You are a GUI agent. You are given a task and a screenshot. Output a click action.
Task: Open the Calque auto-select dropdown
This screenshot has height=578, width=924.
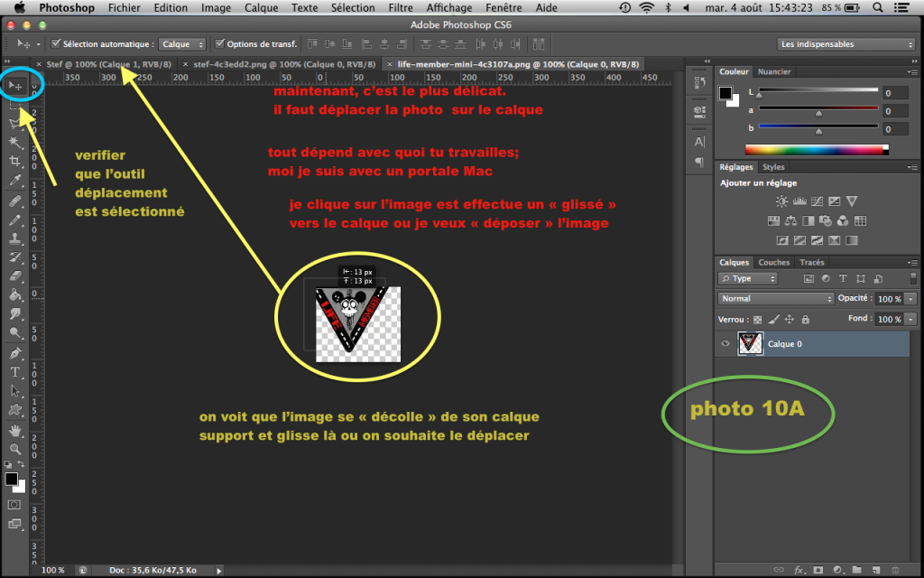[x=182, y=44]
